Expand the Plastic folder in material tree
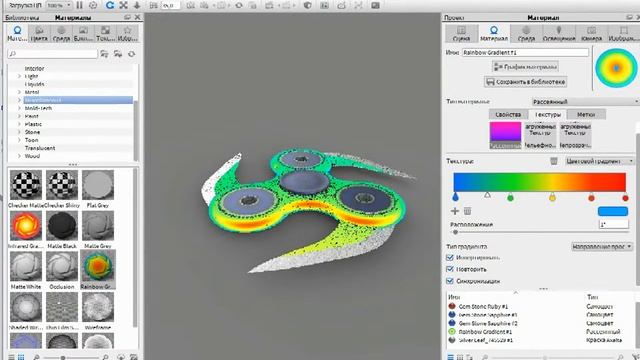 [x=19, y=124]
